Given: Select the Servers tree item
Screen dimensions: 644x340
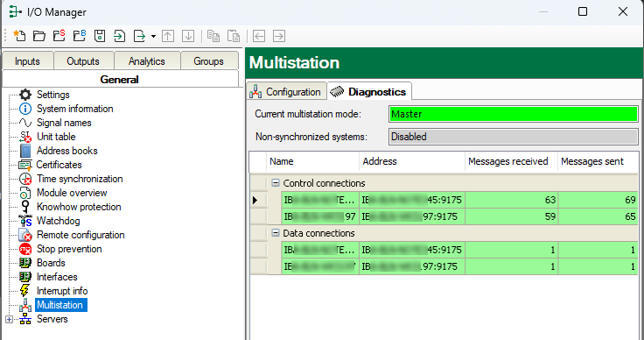Looking at the screenshot, I should coord(52,319).
